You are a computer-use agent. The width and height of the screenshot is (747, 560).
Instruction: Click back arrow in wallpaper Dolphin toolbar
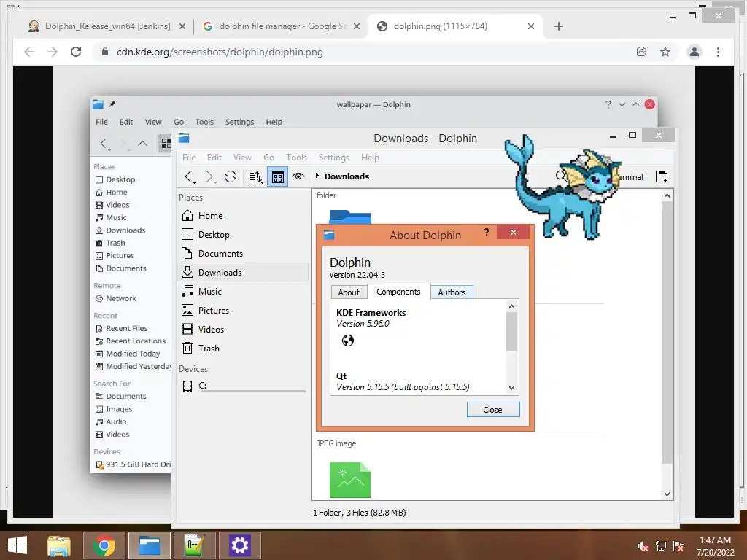click(x=104, y=143)
